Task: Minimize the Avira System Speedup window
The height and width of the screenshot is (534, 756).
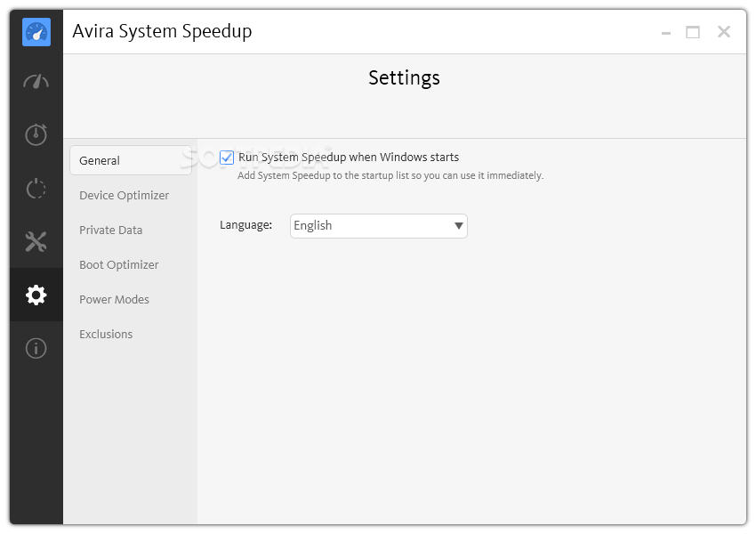Action: click(666, 33)
